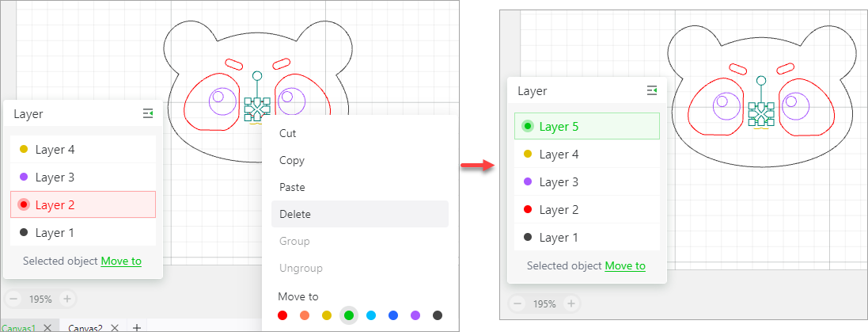Collapse the left Layer panel icon
The height and width of the screenshot is (332, 868).
point(148,113)
